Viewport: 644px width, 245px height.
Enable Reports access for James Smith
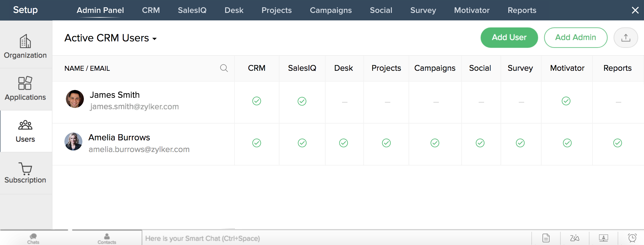pos(619,102)
